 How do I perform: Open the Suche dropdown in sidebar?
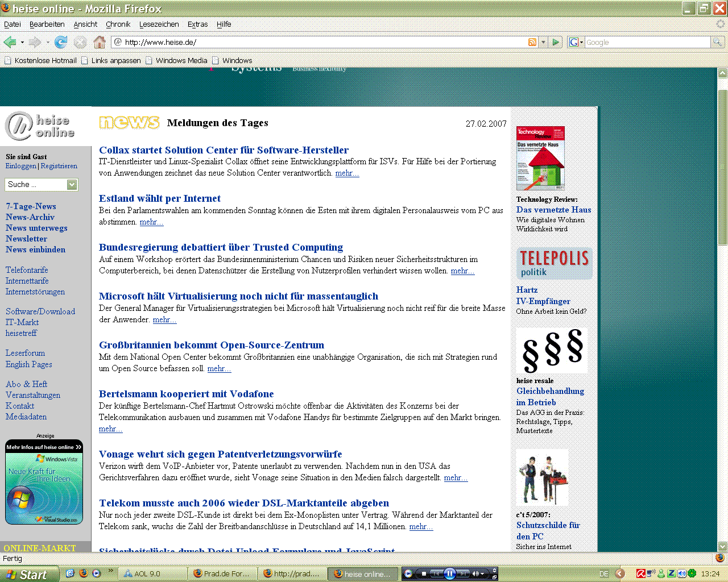point(72,185)
